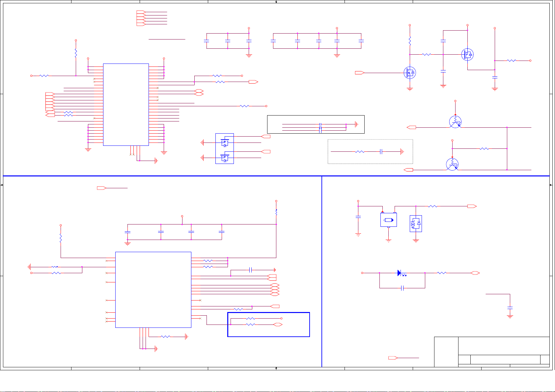555x392 pixels.
Task: Click the port wired to the lower MOSFET in the blue box
Action: point(266,151)
